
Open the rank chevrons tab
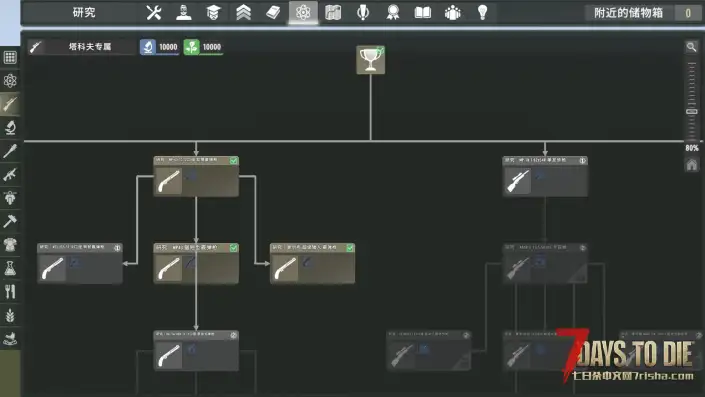(x=243, y=13)
